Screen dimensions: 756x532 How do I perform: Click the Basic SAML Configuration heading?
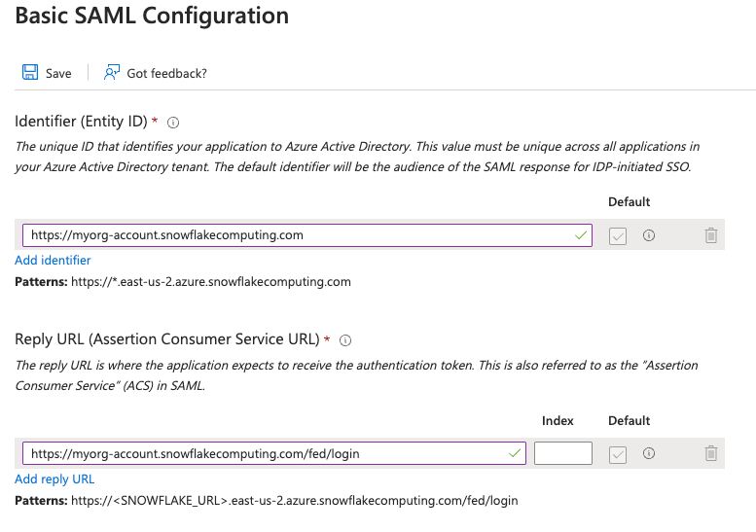click(152, 16)
